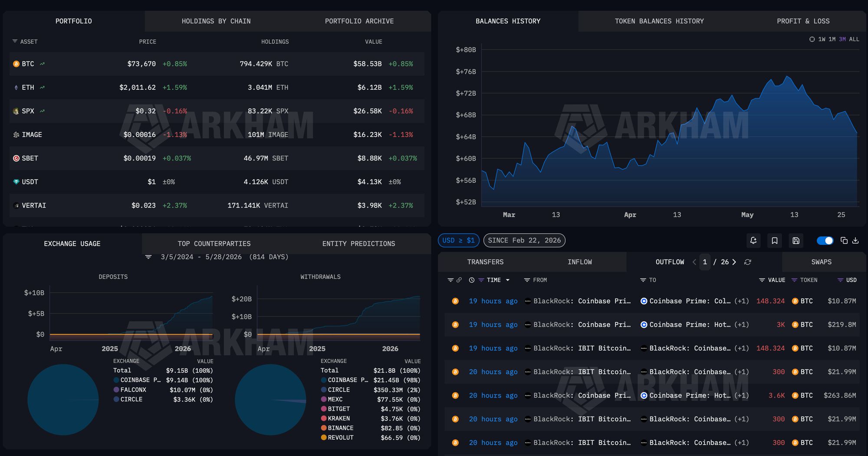868x456 pixels.
Task: Switch to Holdings By Chain tab
Action: 216,21
